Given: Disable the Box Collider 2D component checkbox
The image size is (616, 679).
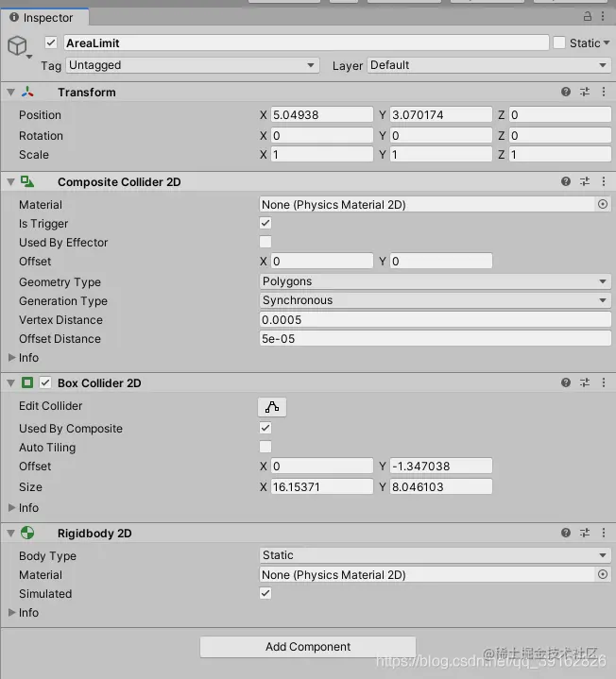Looking at the screenshot, I should pos(45,382).
